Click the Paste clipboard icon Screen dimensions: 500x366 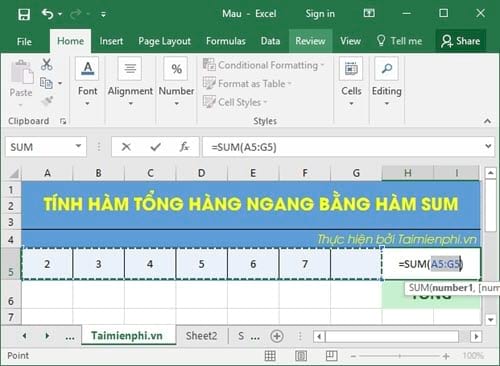tap(21, 72)
